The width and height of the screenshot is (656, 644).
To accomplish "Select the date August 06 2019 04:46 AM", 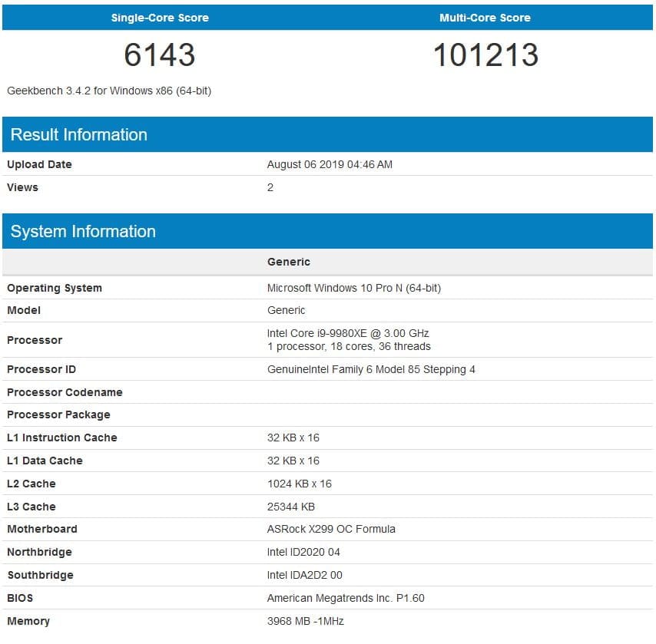I will (330, 164).
